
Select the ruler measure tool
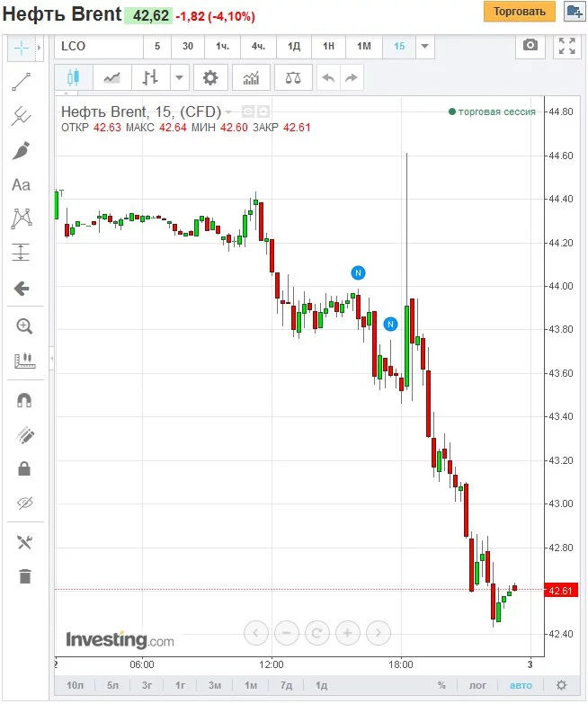(24, 360)
